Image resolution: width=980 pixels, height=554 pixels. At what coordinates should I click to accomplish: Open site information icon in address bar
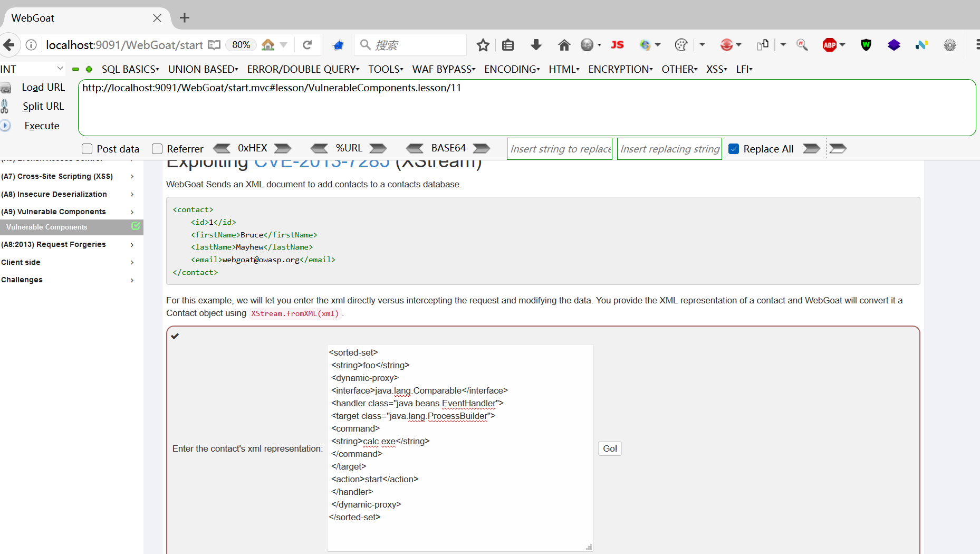[x=32, y=45]
